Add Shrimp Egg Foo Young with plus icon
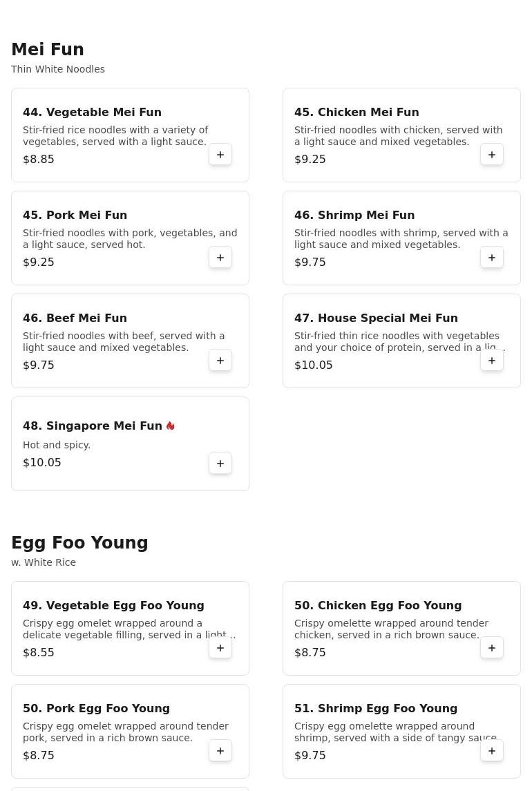The width and height of the screenshot is (532, 791). 492,751
